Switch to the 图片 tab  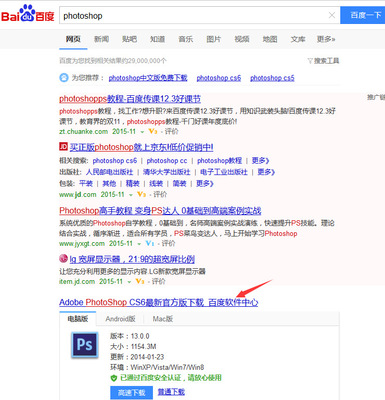pyautogui.click(x=214, y=39)
